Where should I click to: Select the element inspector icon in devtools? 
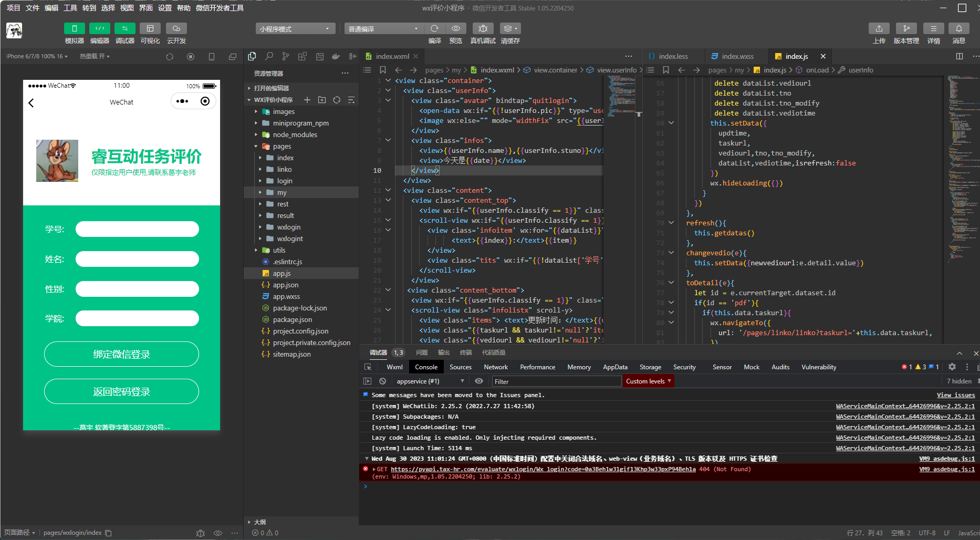click(x=368, y=367)
